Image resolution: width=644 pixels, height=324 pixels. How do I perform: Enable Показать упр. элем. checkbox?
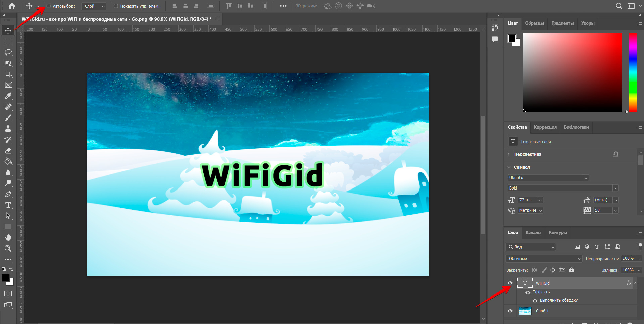point(116,6)
